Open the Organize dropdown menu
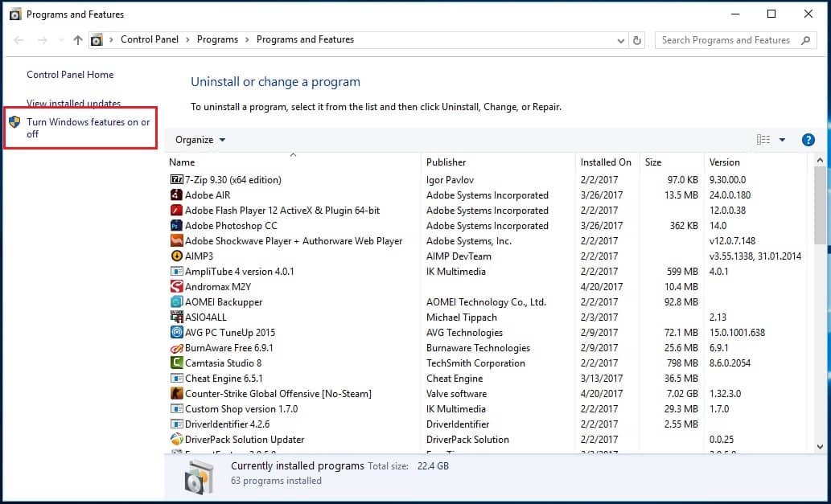This screenshot has width=831, height=504. [x=200, y=140]
